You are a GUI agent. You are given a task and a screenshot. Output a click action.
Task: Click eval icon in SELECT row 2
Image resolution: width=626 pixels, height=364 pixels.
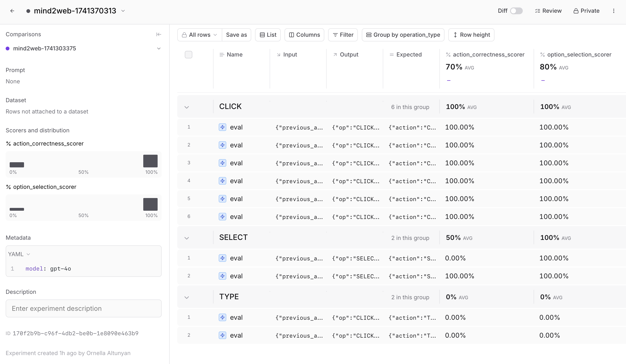point(222,276)
